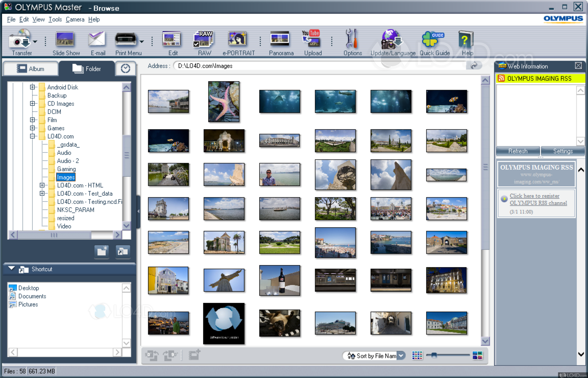
Task: Switch to small thumbnail grid view
Action: [x=417, y=355]
